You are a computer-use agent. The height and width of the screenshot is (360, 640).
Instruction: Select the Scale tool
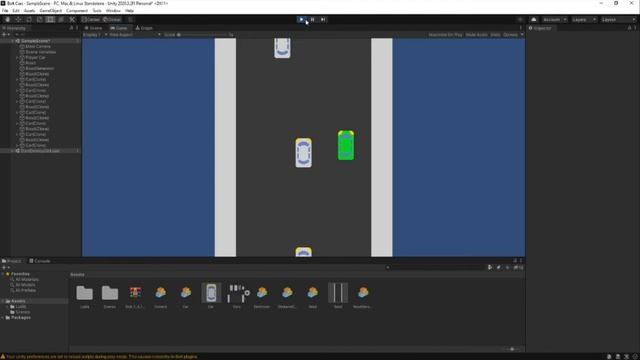(x=40, y=19)
